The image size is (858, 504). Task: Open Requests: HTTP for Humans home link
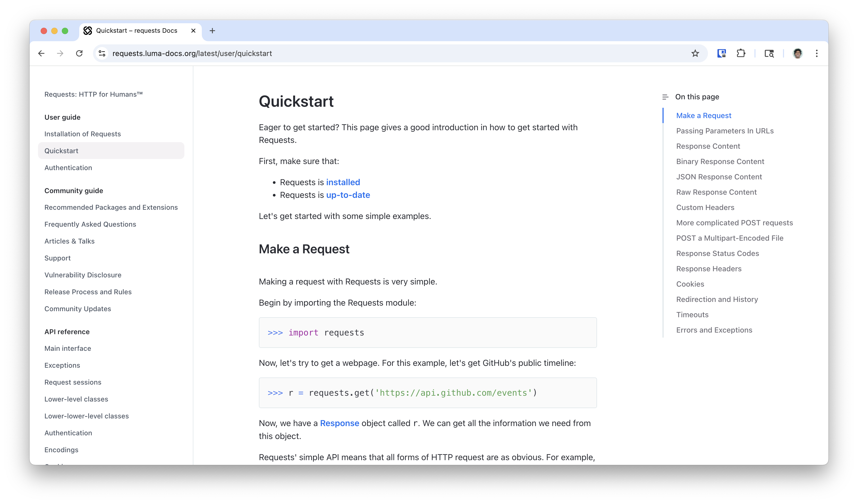pyautogui.click(x=94, y=94)
